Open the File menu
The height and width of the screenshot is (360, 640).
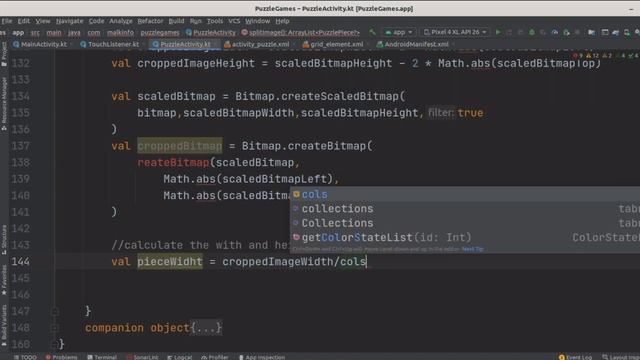pos(7,21)
